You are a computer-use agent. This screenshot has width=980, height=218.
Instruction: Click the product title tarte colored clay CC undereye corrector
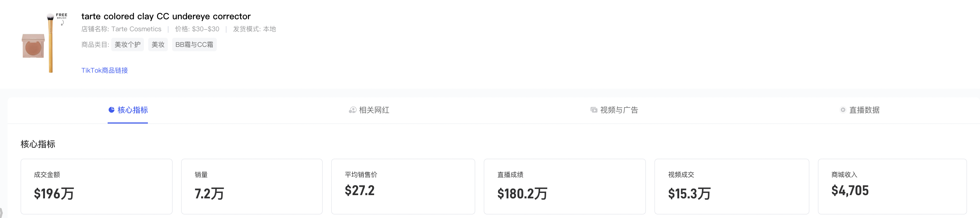[166, 16]
